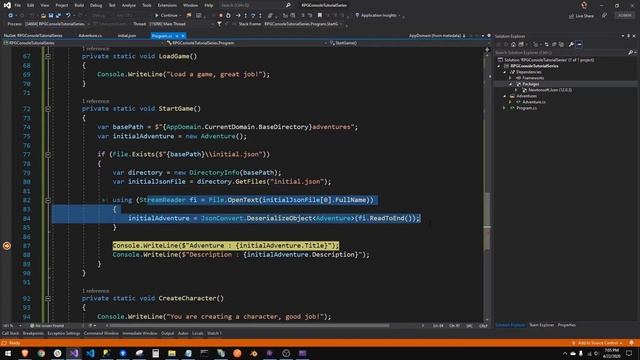640x360 pixels.
Task: Click the blue VS Code taskbar icon
Action: coord(90,353)
